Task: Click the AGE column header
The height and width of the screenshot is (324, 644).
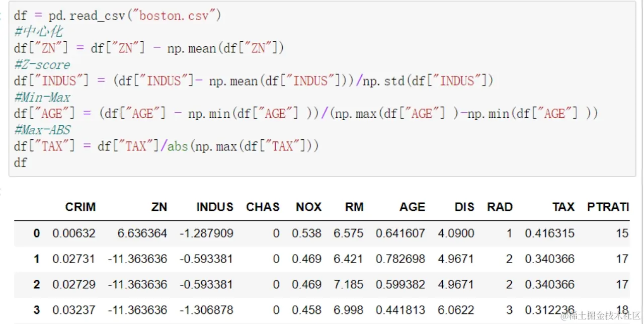Action: (x=412, y=207)
